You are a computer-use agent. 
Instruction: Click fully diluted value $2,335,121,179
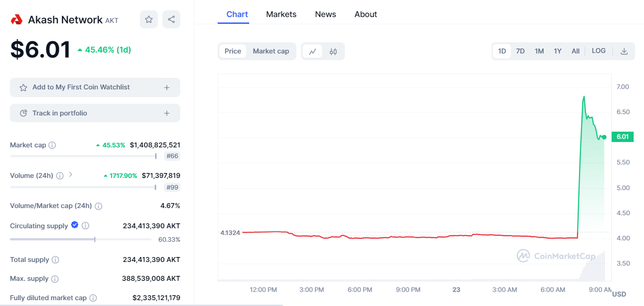(157, 298)
